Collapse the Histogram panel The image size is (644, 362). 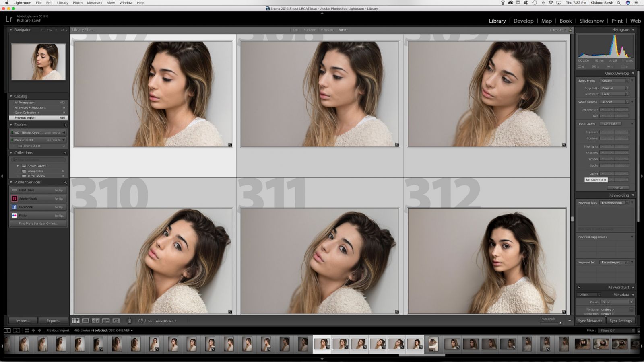coord(633,30)
